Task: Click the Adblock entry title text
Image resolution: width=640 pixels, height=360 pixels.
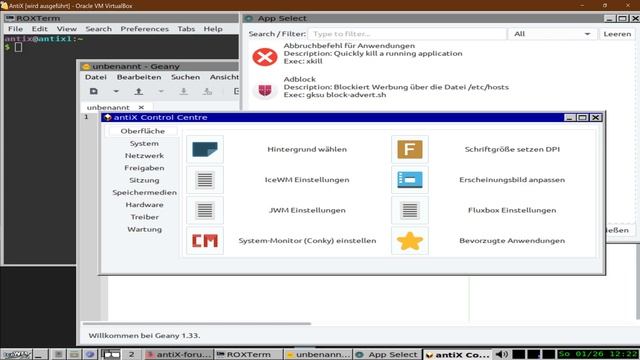Action: tap(300, 79)
